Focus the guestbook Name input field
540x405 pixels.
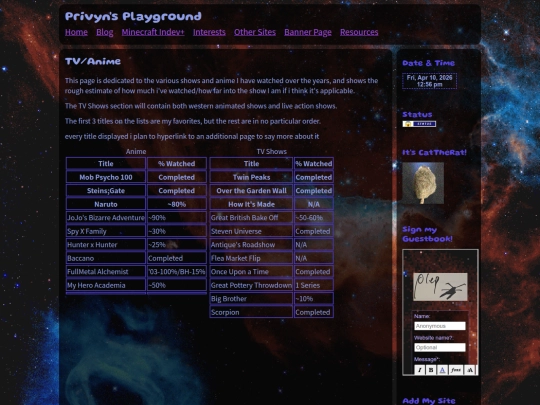[440, 326]
